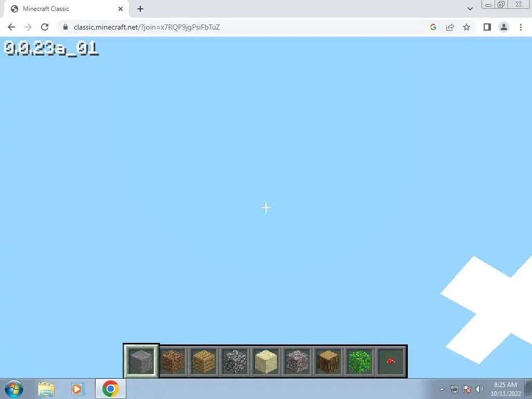Go back to previous page
The image size is (532, 399).
click(11, 27)
